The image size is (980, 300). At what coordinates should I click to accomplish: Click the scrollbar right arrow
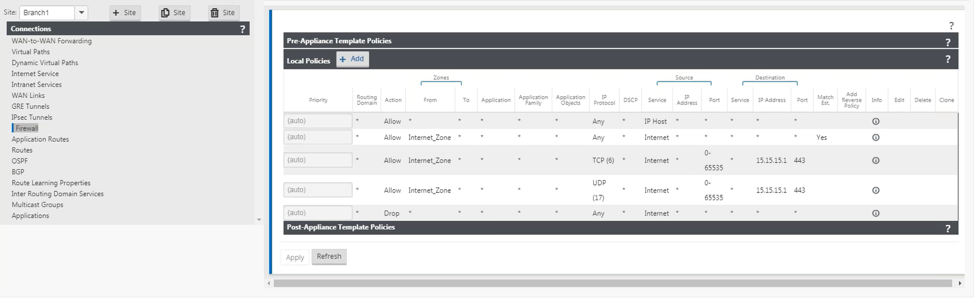point(960,284)
